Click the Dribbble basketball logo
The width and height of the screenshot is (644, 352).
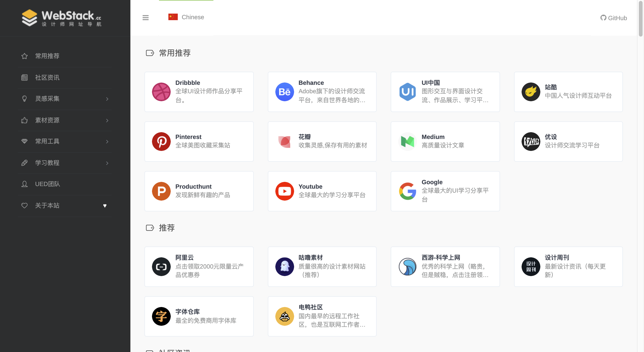tap(161, 92)
